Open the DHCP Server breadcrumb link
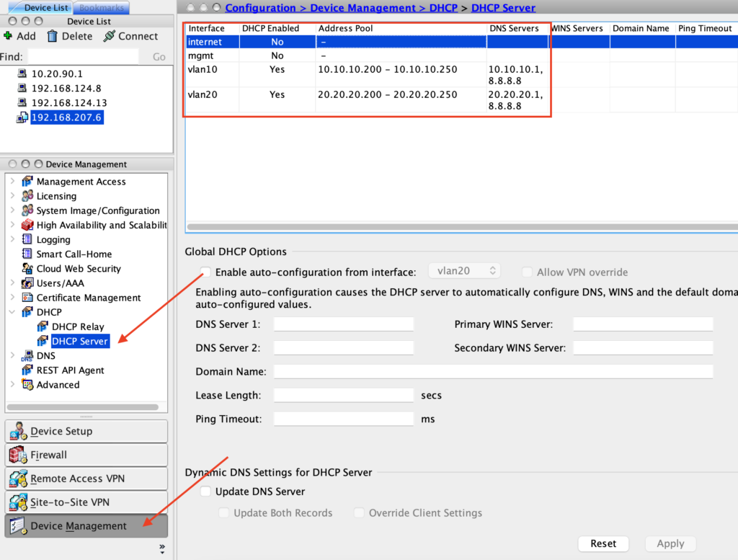This screenshot has width=738, height=560. click(x=503, y=8)
